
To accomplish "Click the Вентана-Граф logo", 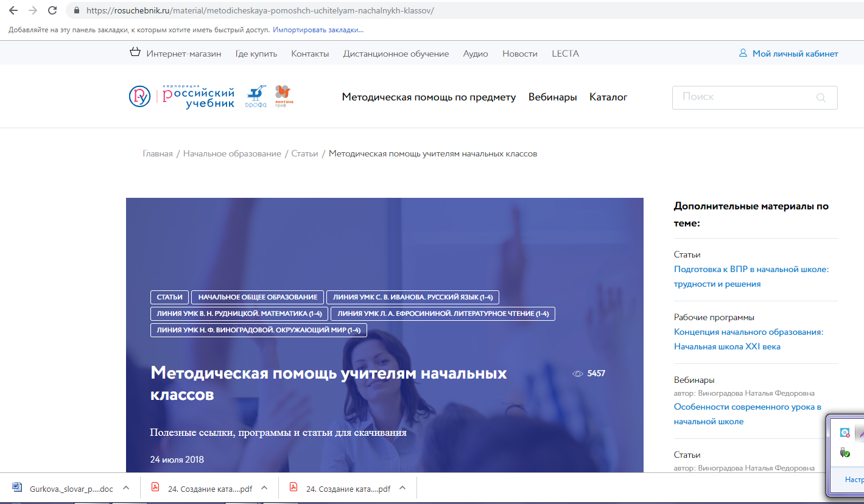I will [283, 96].
